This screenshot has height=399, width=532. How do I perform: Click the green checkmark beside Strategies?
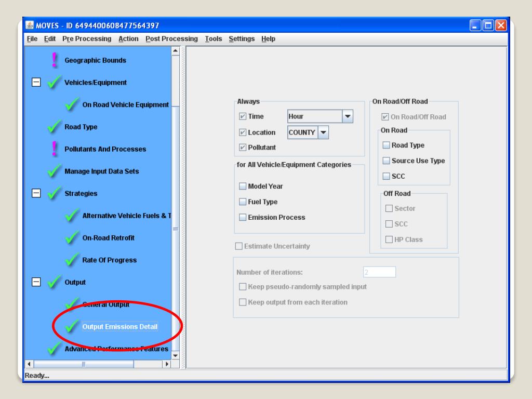tap(54, 193)
